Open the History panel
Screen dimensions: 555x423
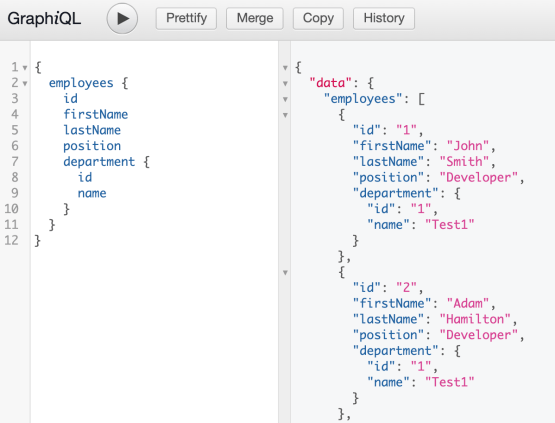[384, 18]
